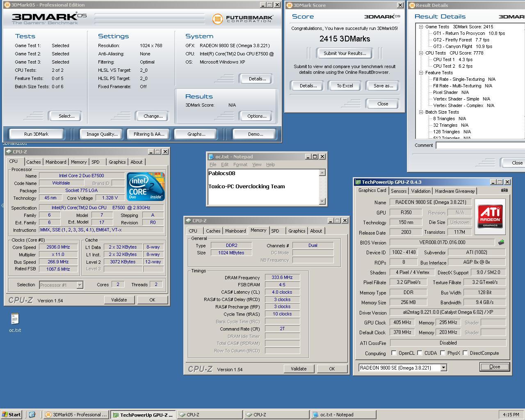Open the Graphs button in 3DMark05

click(x=196, y=134)
